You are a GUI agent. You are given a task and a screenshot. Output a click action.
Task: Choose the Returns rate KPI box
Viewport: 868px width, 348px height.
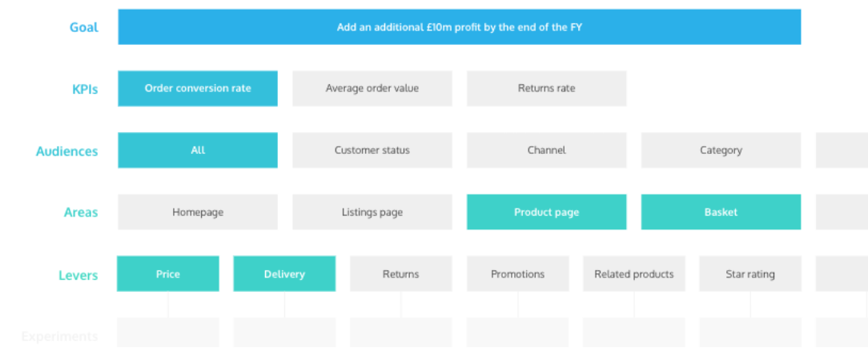(546, 88)
